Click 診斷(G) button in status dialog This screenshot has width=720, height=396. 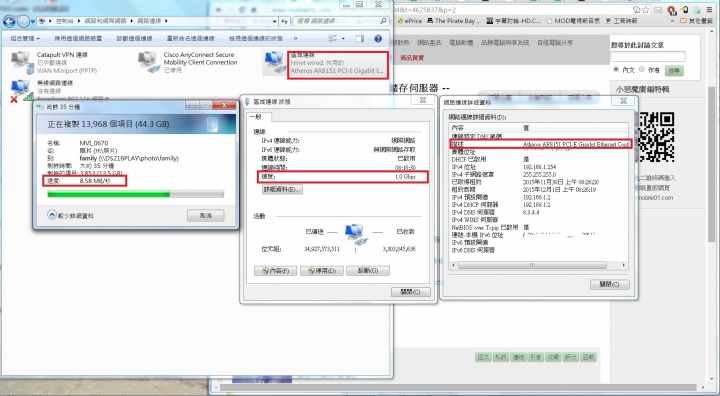coord(368,271)
